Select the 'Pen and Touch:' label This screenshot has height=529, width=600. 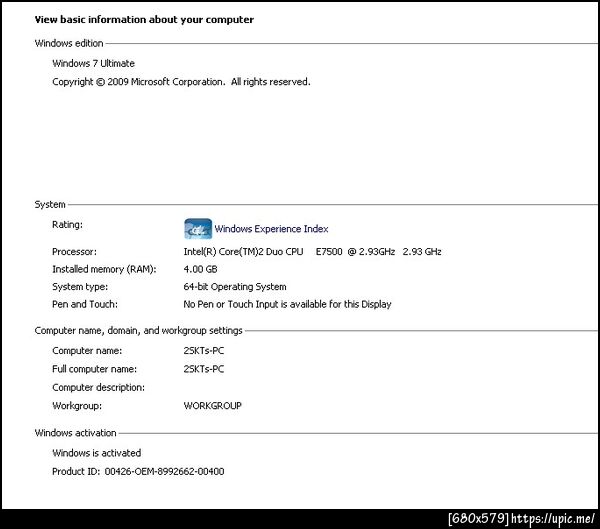click(x=85, y=305)
